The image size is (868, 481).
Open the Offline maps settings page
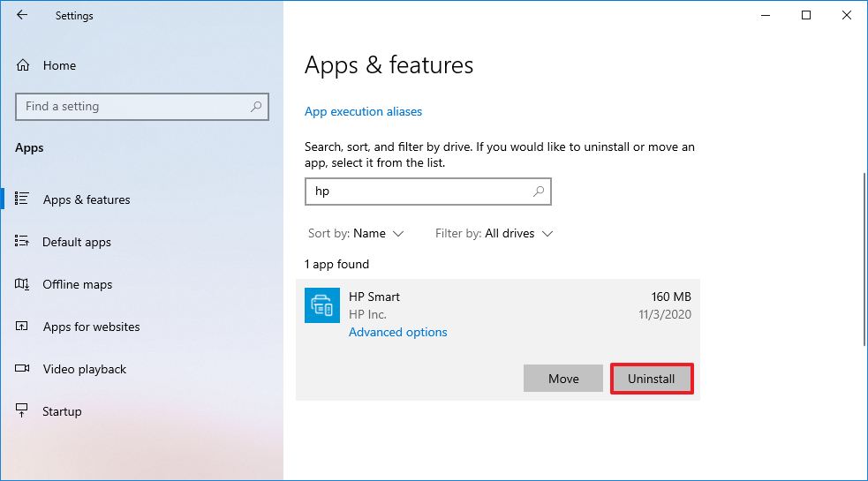(78, 284)
